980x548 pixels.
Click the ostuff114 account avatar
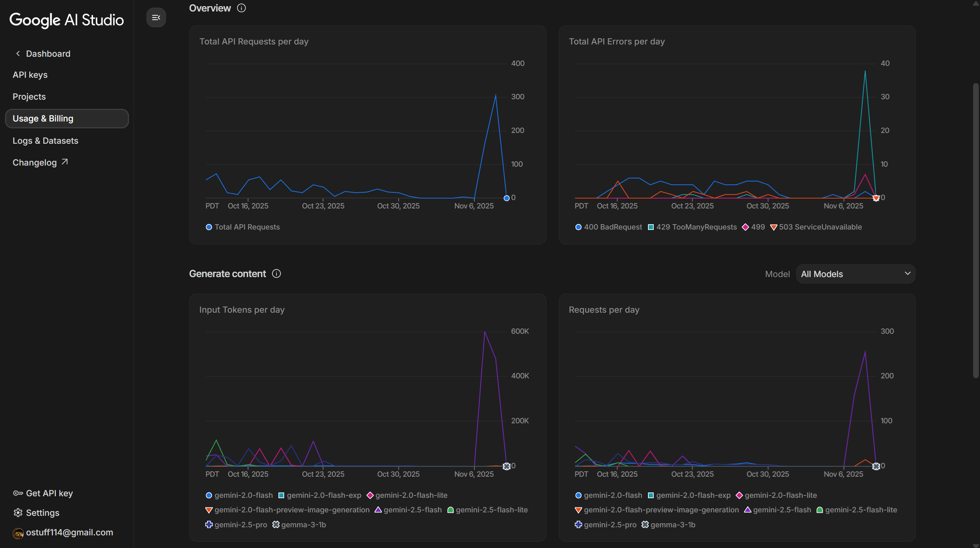click(x=18, y=533)
